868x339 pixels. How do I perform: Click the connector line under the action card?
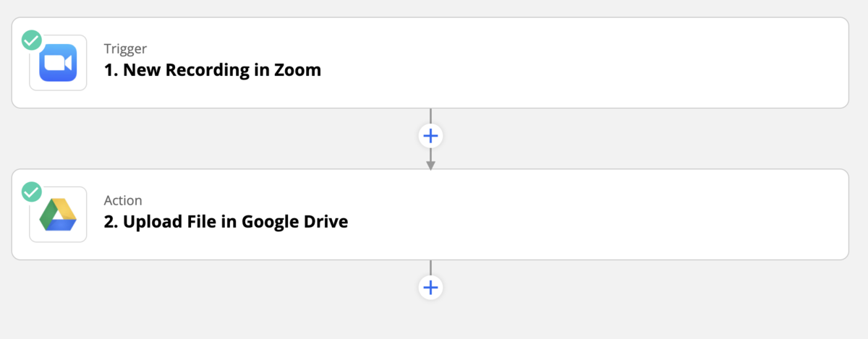click(x=430, y=268)
